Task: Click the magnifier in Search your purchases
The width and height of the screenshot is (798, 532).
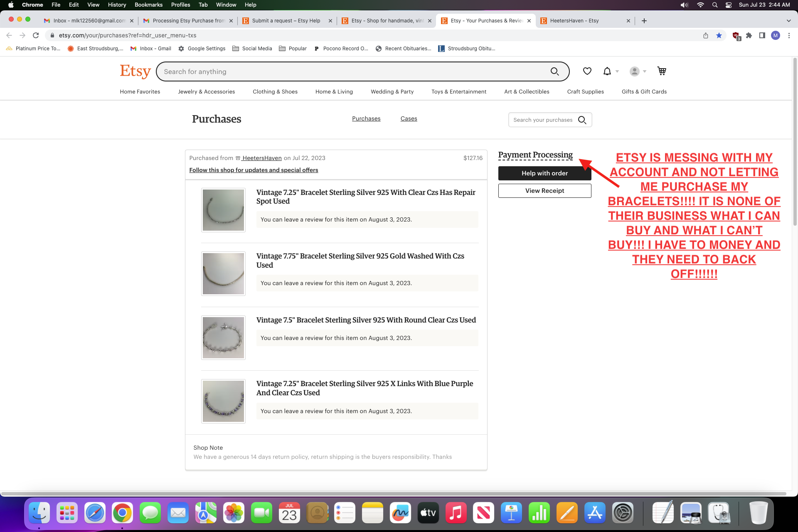Action: point(582,120)
